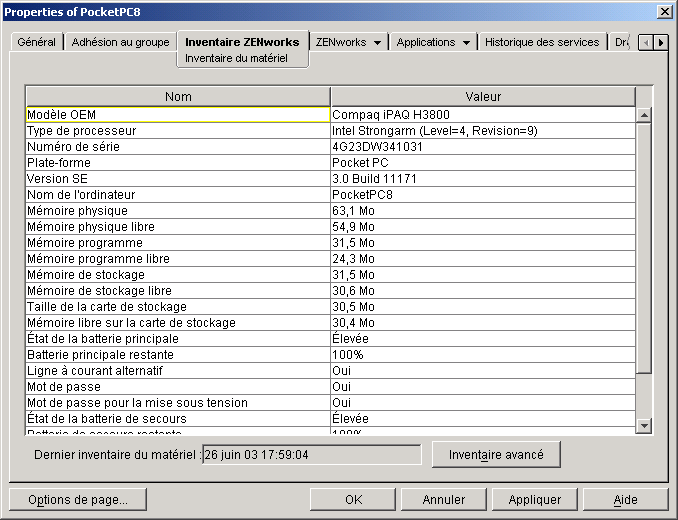
Task: Click the 54,9 Mo value
Action: pos(483,227)
